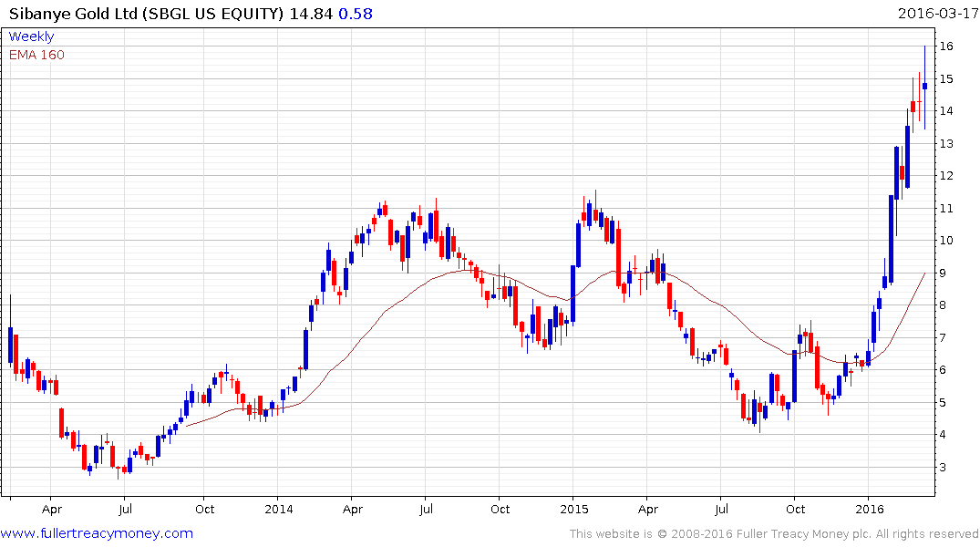This screenshot has height=547, width=980.
Task: Click the price axis label 12
Action: coord(946,176)
